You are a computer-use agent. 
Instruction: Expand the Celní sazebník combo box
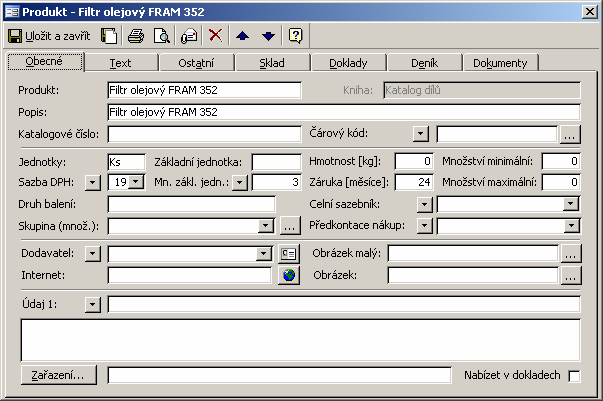point(571,204)
